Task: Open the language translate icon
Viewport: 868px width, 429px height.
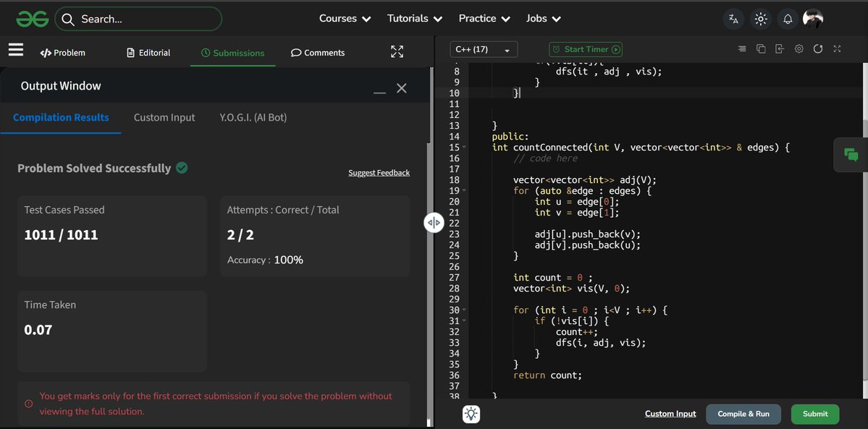Action: pos(733,19)
